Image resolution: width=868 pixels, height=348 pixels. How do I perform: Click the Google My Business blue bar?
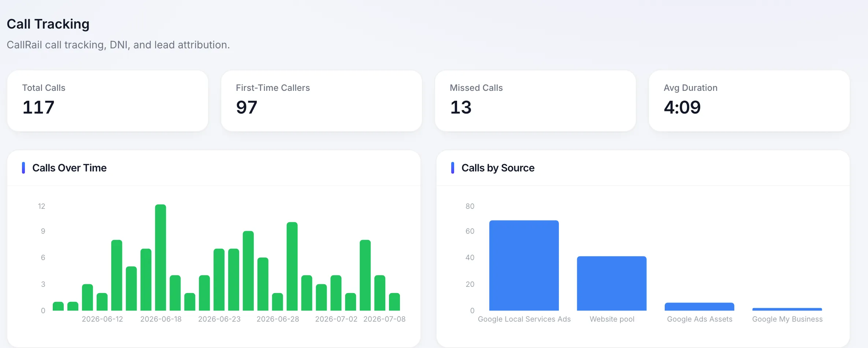(x=787, y=309)
